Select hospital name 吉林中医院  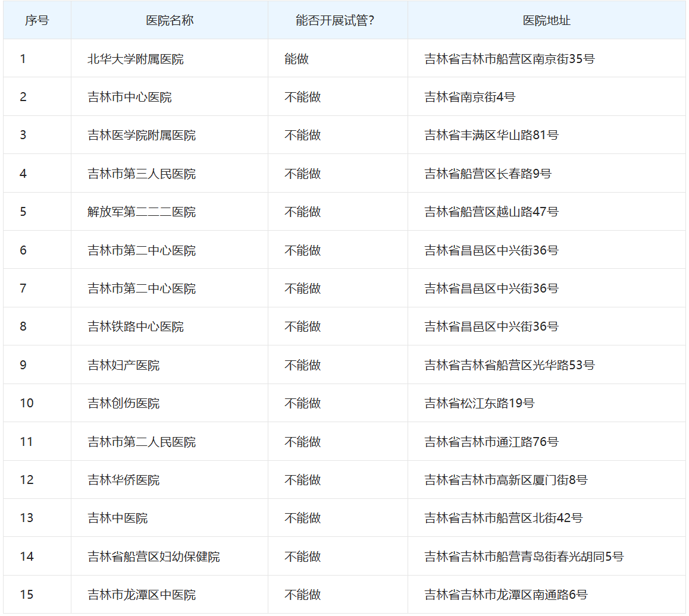pos(118,518)
